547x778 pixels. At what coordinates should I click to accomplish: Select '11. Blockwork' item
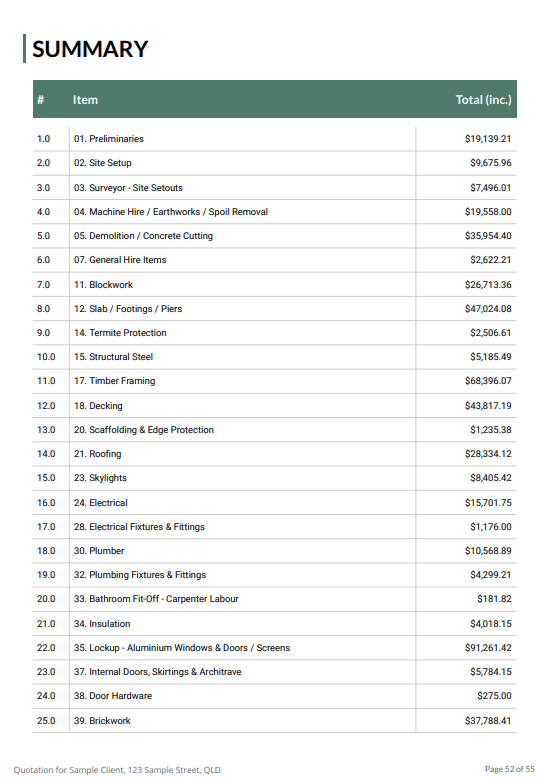pyautogui.click(x=103, y=285)
